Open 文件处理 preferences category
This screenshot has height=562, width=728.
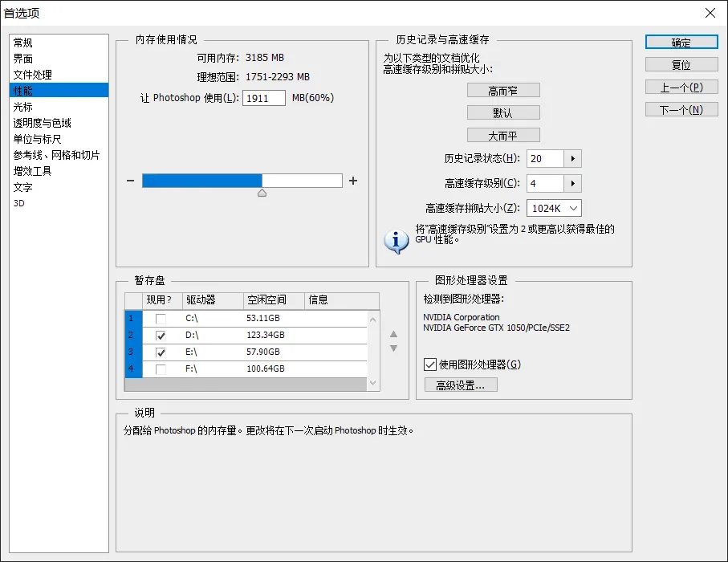[x=33, y=75]
